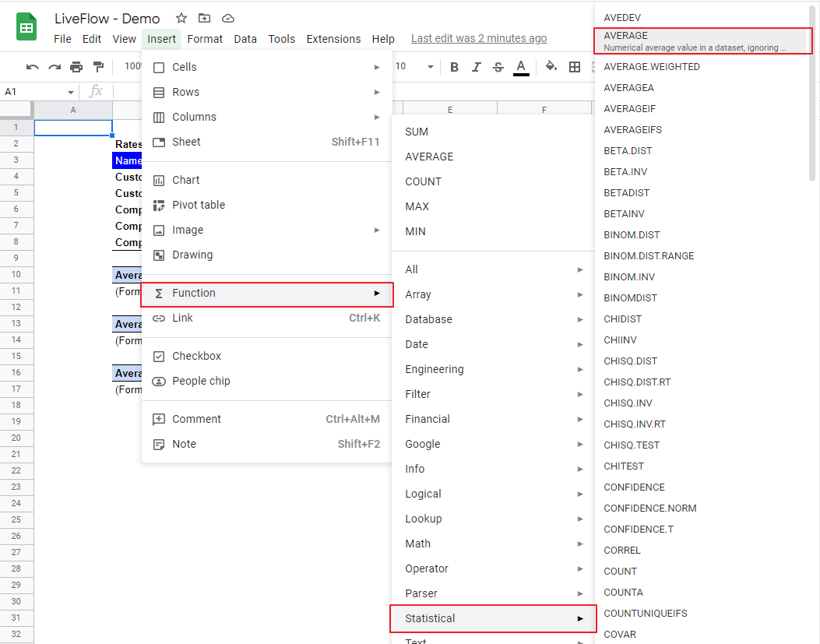This screenshot has height=644, width=820.
Task: Open the text color picker
Action: [521, 67]
